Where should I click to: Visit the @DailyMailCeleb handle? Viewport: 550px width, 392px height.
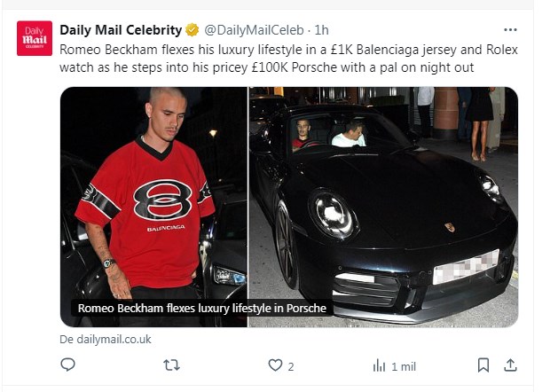(x=254, y=30)
